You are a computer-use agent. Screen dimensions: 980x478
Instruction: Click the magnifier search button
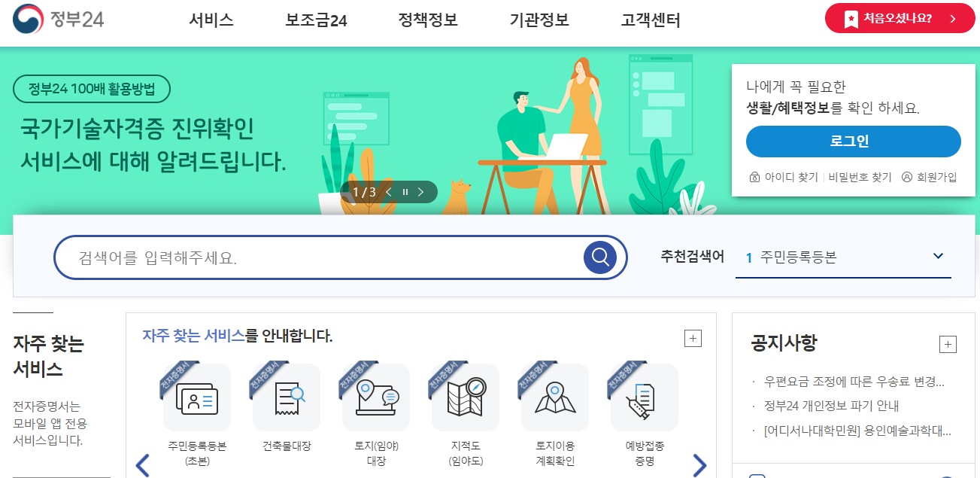click(x=600, y=257)
